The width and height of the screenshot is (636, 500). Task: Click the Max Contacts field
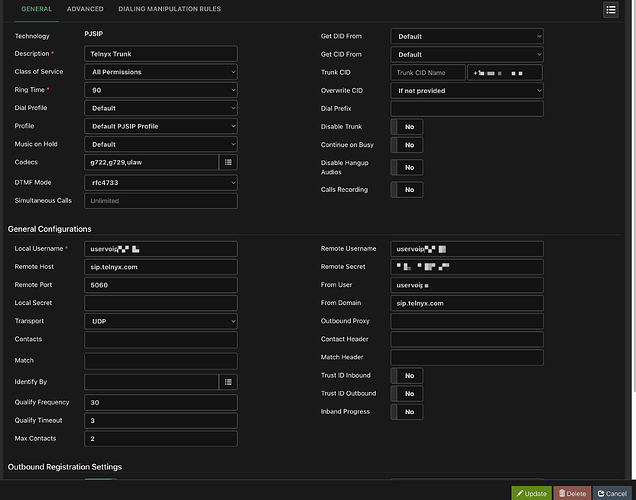(161, 439)
